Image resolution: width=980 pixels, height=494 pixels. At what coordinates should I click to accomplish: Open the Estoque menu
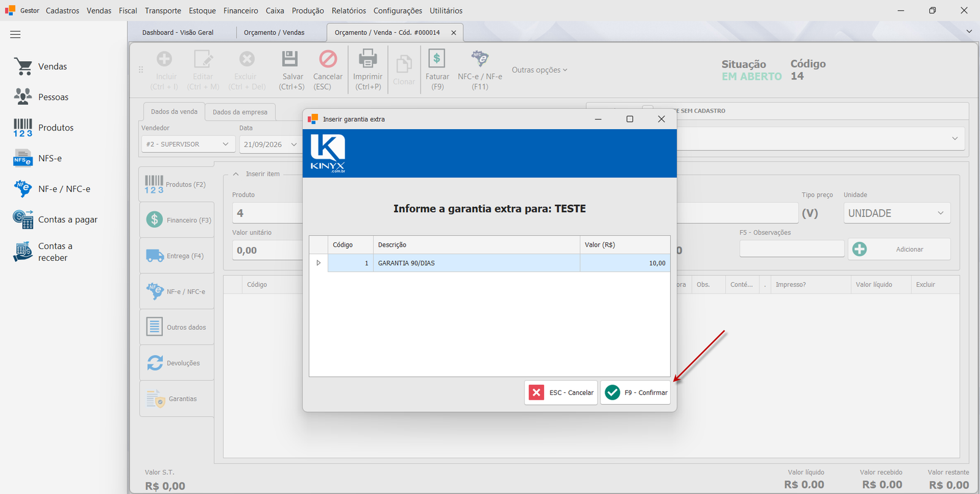[x=202, y=10]
